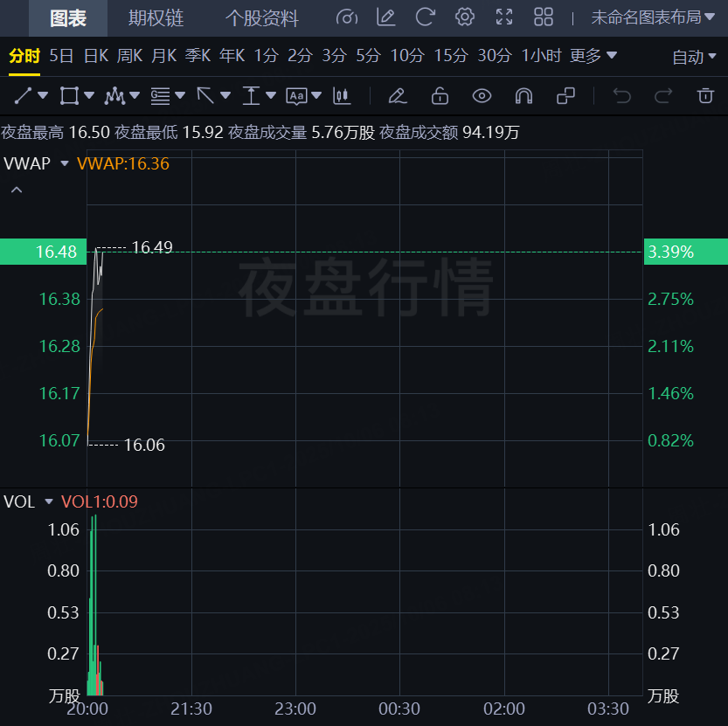The image size is (728, 726).
Task: Open the drawing edit note icon
Action: pos(385,17)
